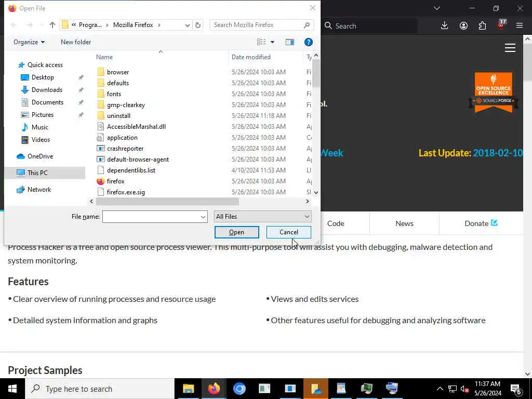
Task: Click the Name column header
Action: pos(104,57)
